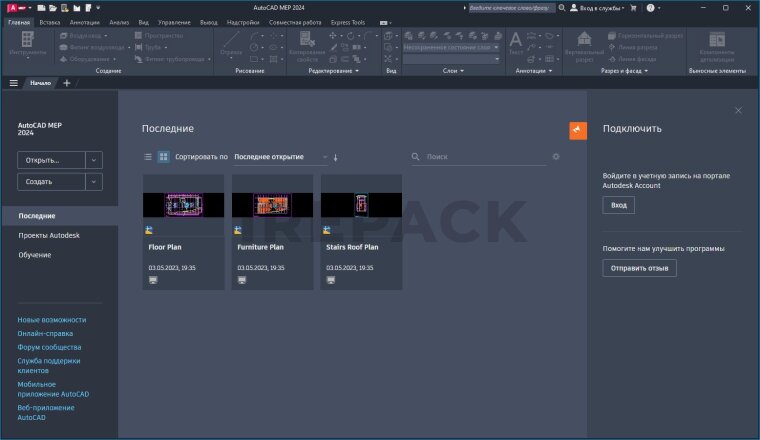Screen dimensions: 760x440
Task: Expand the Создать dropdown arrow
Action: (x=93, y=182)
